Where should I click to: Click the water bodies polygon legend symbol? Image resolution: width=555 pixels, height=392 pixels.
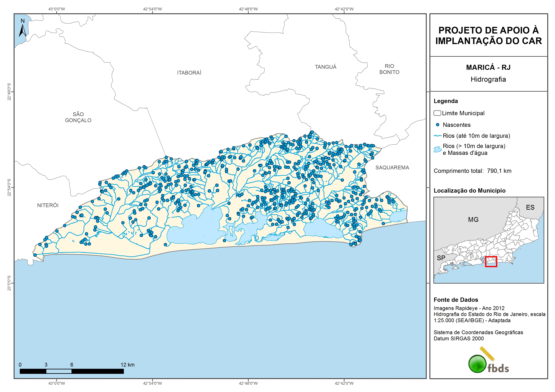[x=437, y=149]
